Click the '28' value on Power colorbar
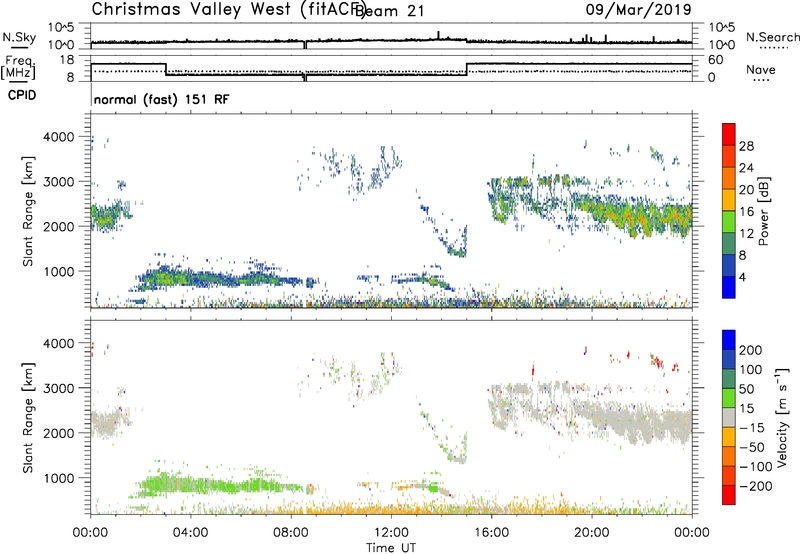The height and width of the screenshot is (554, 800). (746, 146)
